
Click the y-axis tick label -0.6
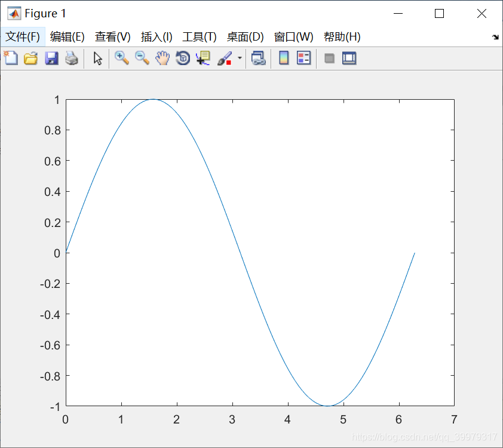pyautogui.click(x=50, y=345)
